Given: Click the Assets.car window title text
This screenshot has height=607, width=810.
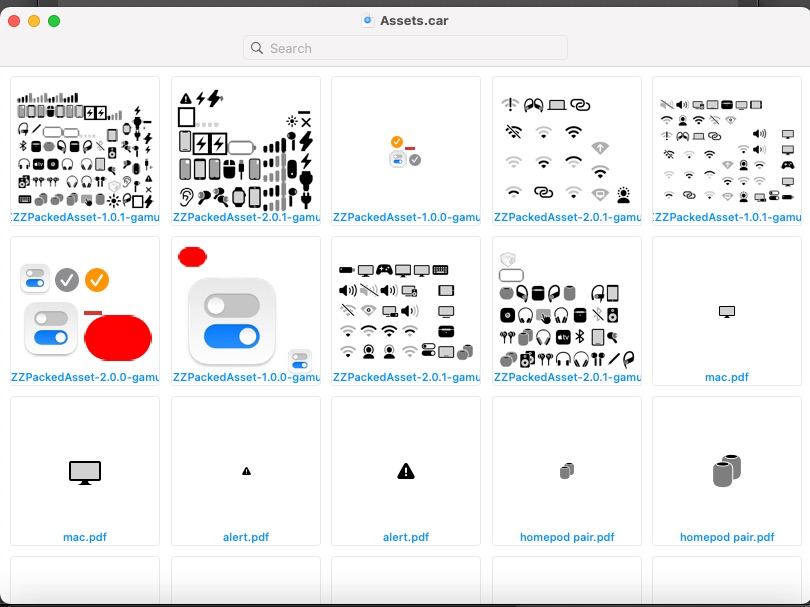Looking at the screenshot, I should click(414, 21).
